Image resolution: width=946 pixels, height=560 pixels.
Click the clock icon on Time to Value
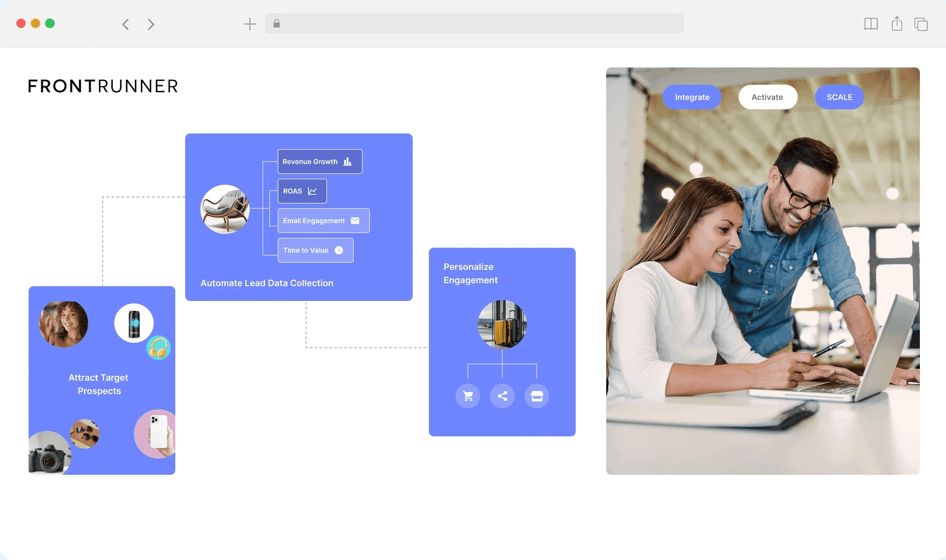pos(339,250)
